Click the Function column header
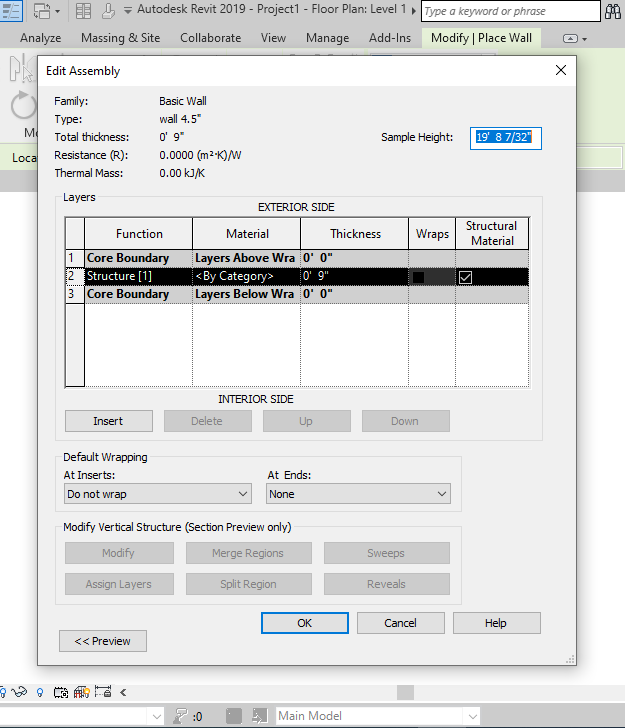 coord(138,234)
